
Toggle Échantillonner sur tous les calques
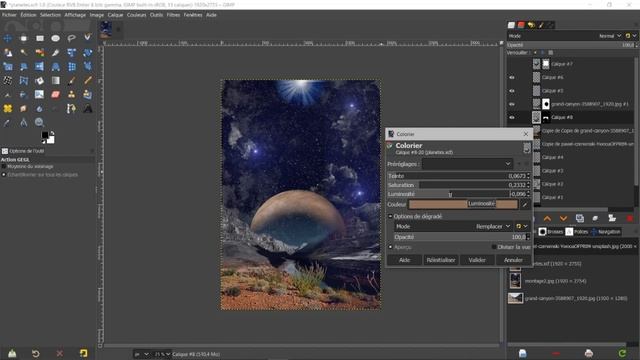coord(4,175)
